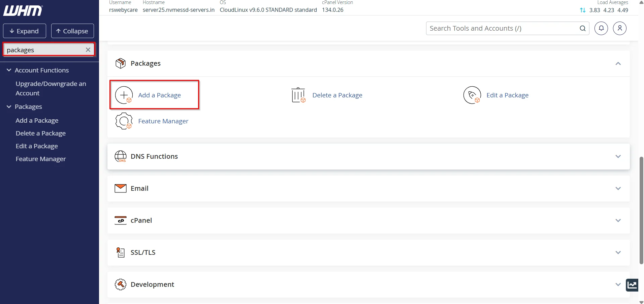Click the DNS Functions globe icon

121,156
